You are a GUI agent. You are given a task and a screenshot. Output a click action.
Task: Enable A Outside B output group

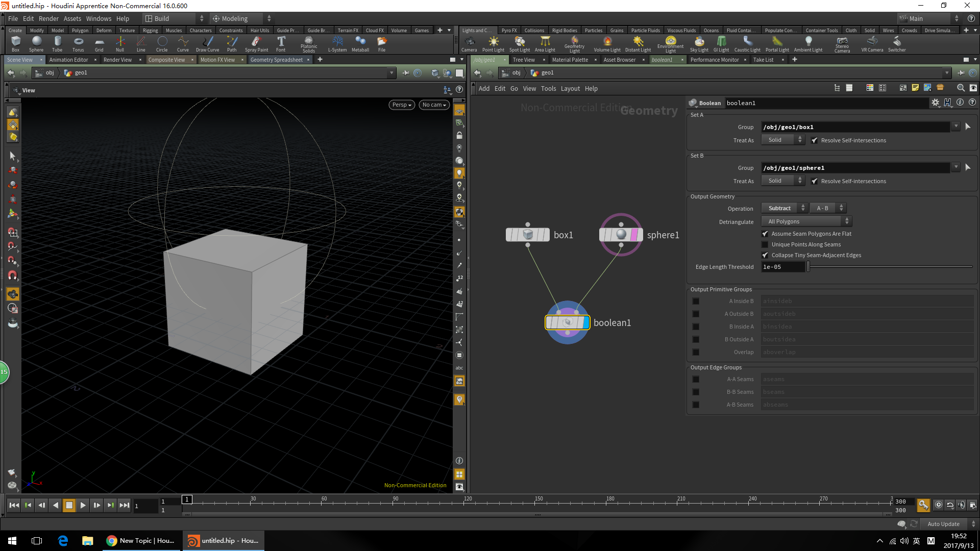pos(696,314)
